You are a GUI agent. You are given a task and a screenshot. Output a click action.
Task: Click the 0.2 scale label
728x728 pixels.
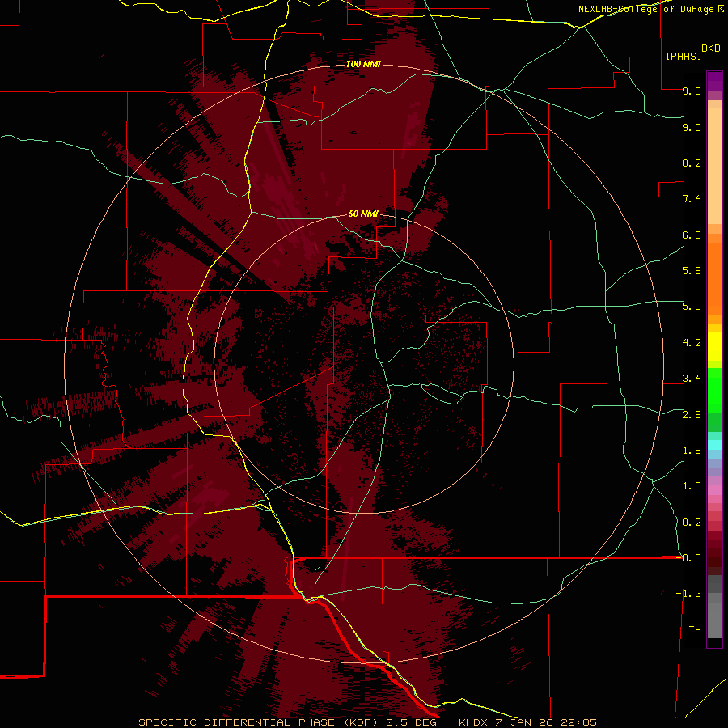coord(692,523)
